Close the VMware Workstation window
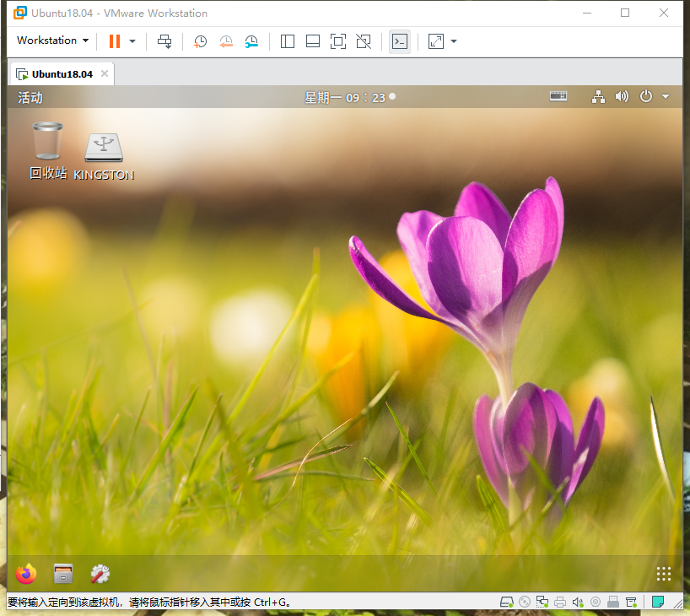 [664, 14]
